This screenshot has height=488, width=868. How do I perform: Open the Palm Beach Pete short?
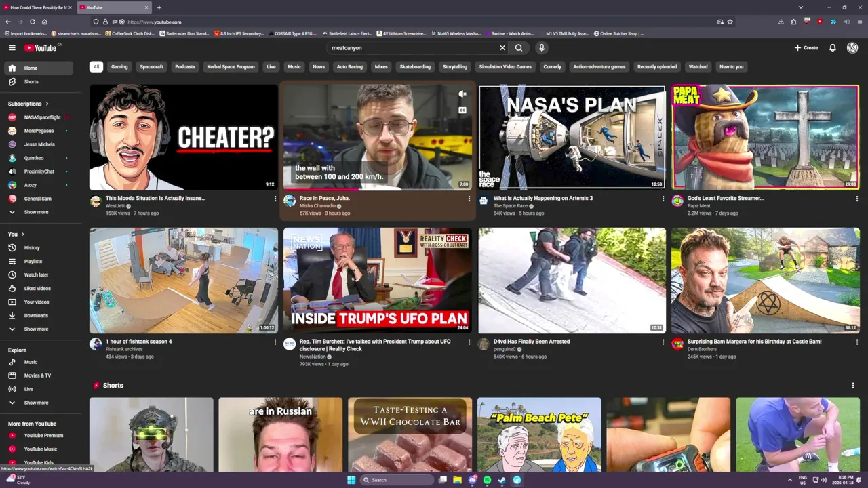coord(539,434)
